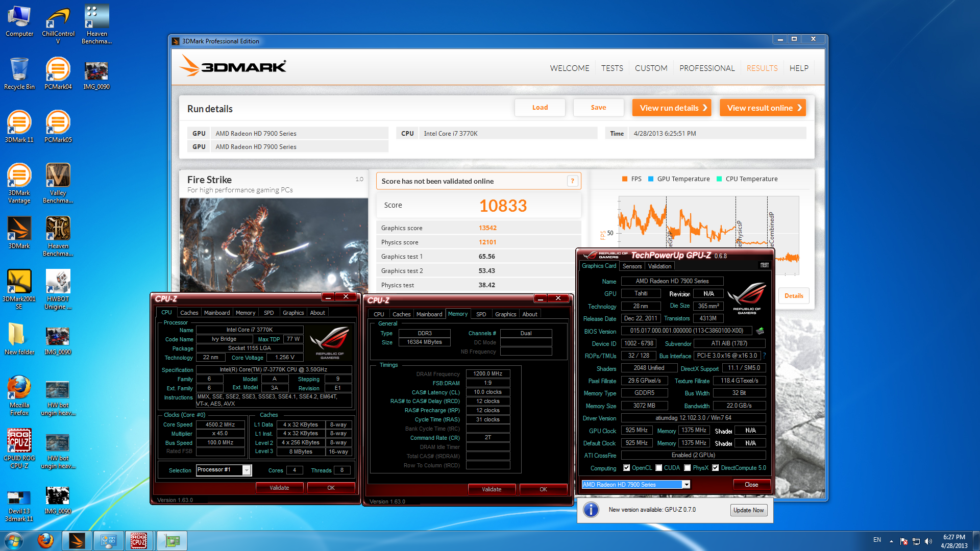980x551 pixels.
Task: Open Mainboard tab in left CPU-Z window
Action: coord(217,313)
